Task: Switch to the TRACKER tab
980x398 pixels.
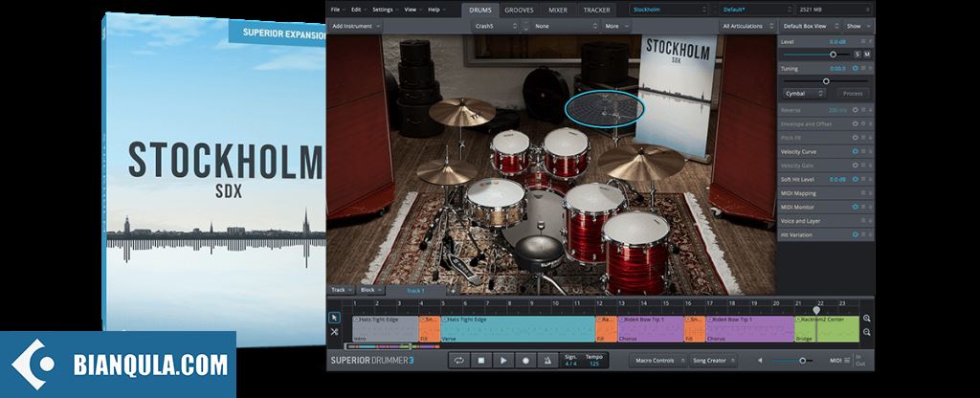Action: (x=596, y=10)
